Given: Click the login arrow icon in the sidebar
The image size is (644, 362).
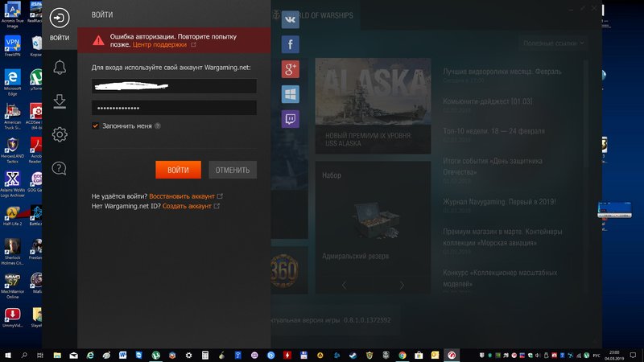Looking at the screenshot, I should tap(60, 18).
